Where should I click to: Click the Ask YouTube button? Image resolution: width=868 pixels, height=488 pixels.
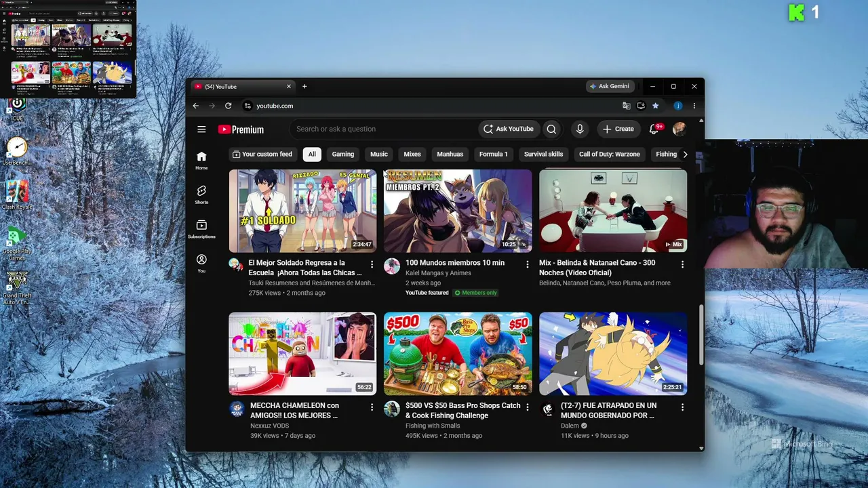click(509, 129)
